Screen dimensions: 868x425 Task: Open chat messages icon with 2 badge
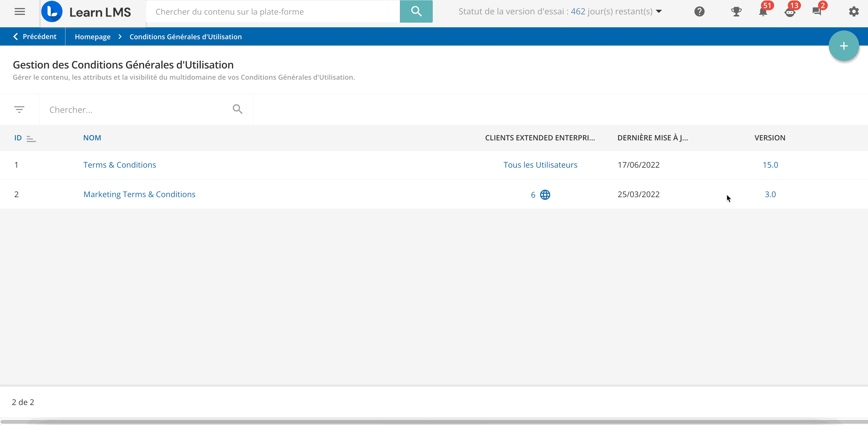[817, 12]
